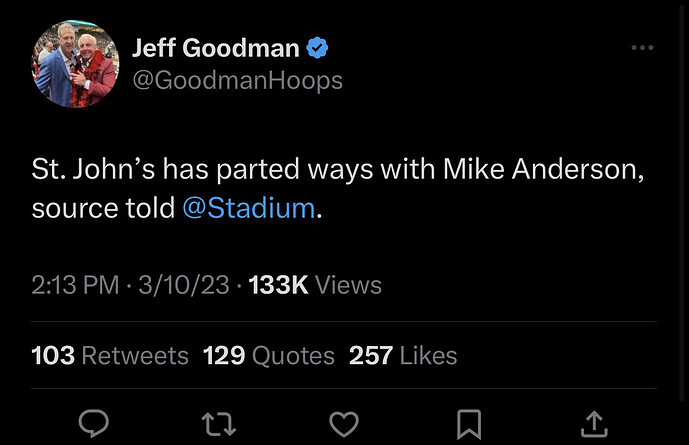Open the @Stadium mention link

(249, 209)
